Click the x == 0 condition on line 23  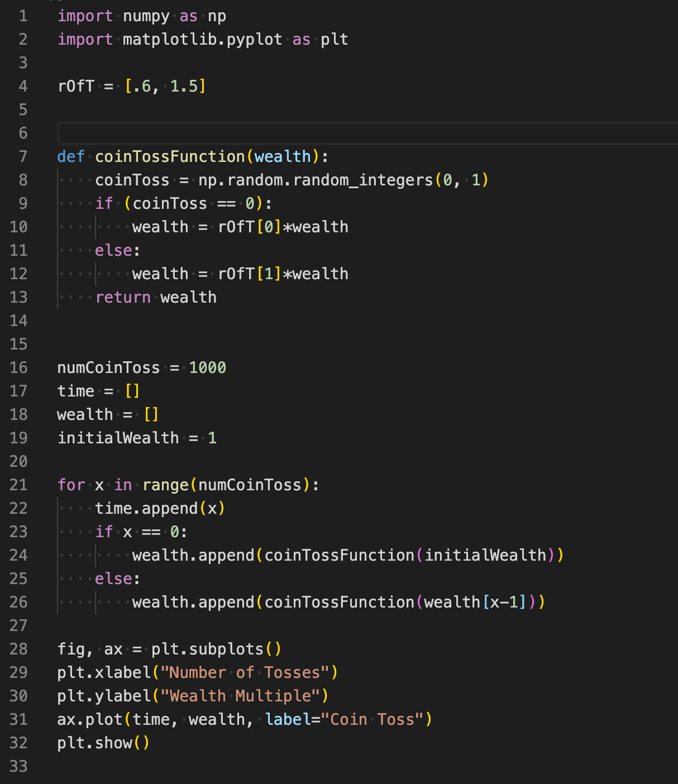pyautogui.click(x=151, y=532)
